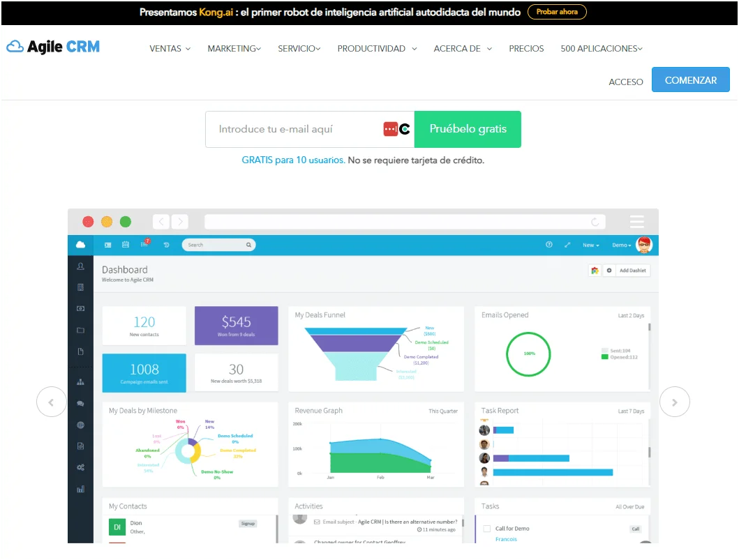Click the 30 New deals tile
The height and width of the screenshot is (560, 739).
[x=236, y=373]
